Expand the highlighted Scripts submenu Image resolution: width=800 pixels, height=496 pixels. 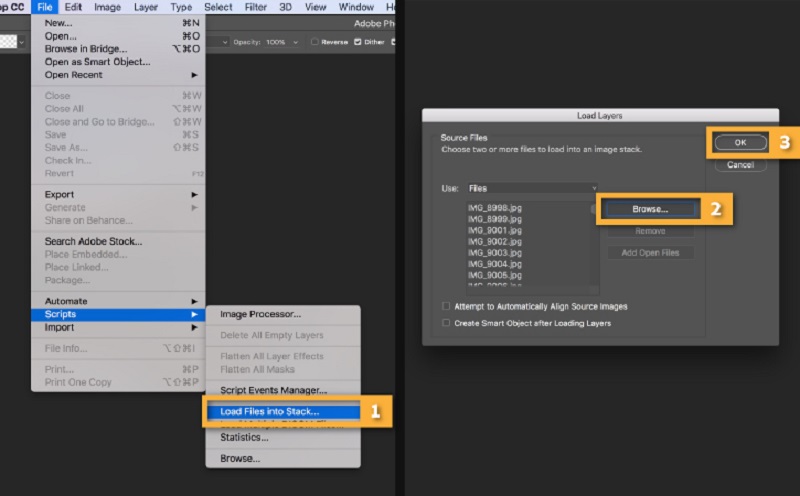pyautogui.click(x=118, y=314)
